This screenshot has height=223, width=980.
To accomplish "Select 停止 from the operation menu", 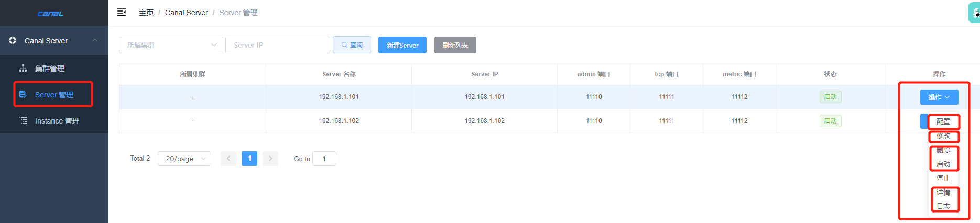I will click(x=943, y=178).
